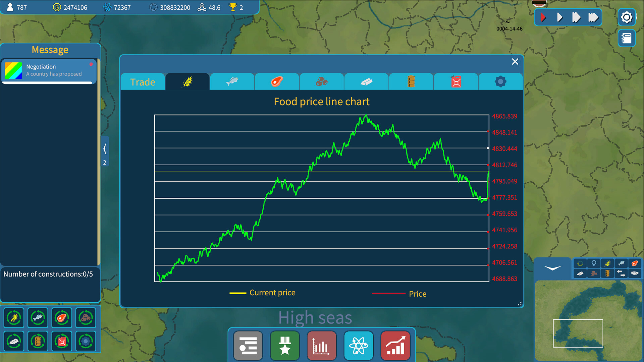Open the fish price chart tab
Image resolution: width=644 pixels, height=362 pixels.
point(232,81)
